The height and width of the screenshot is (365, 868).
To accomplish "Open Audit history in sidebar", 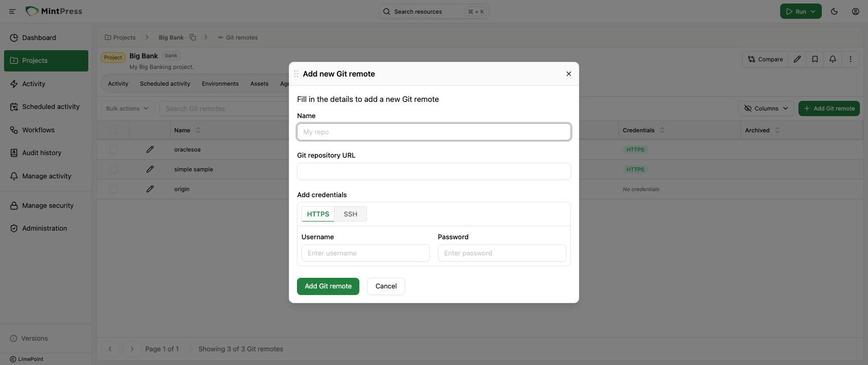I will coord(46,153).
